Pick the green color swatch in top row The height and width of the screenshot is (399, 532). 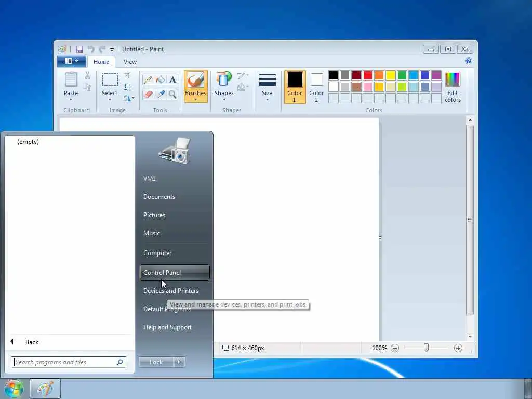click(x=402, y=75)
